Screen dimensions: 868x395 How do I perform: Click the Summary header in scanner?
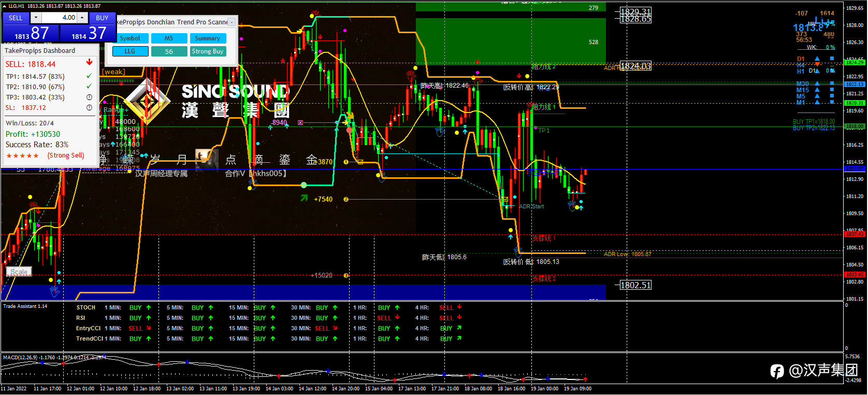tap(208, 38)
